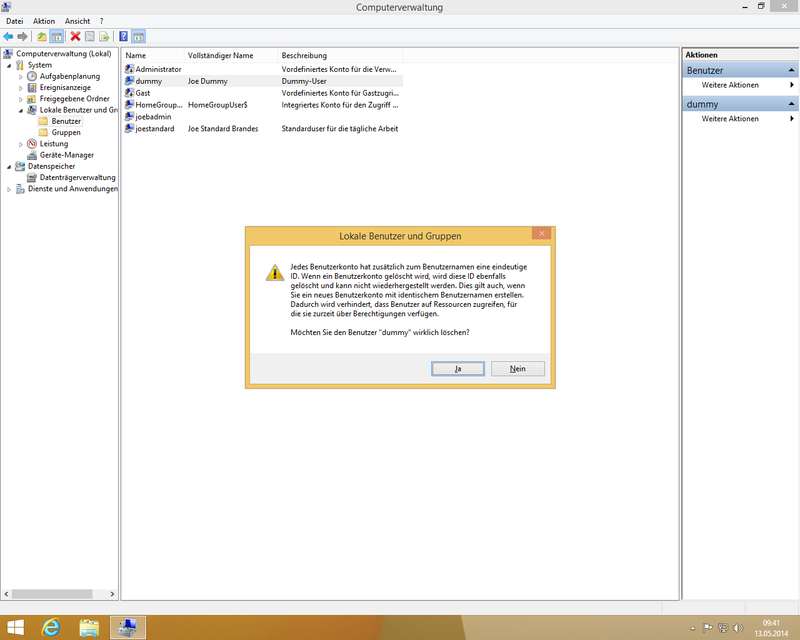Click the Export list toolbar icon

click(x=104, y=37)
